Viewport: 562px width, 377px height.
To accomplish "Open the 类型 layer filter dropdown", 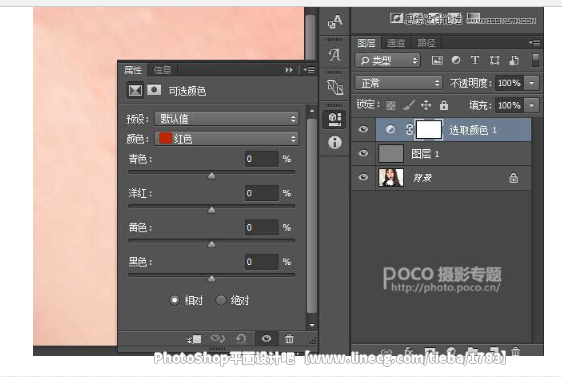I will 387,60.
